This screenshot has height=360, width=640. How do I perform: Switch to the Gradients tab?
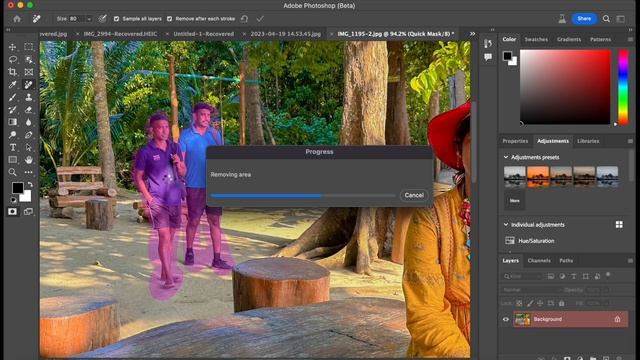[569, 40]
